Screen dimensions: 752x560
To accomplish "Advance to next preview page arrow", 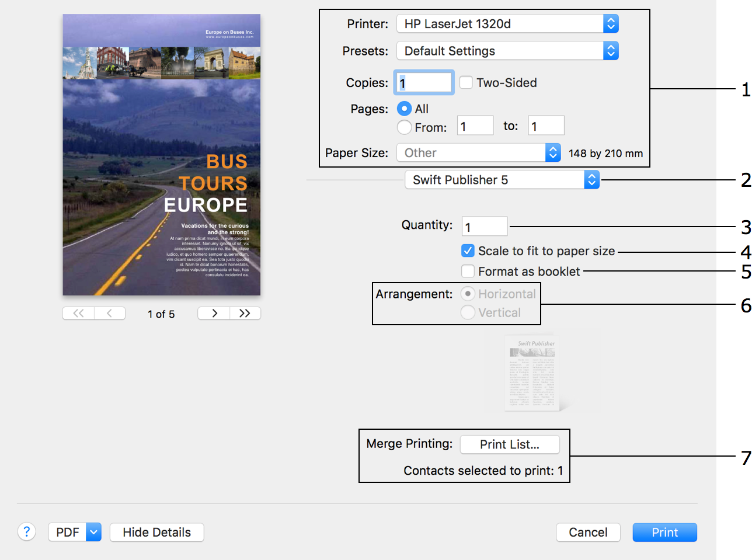I will (x=214, y=314).
